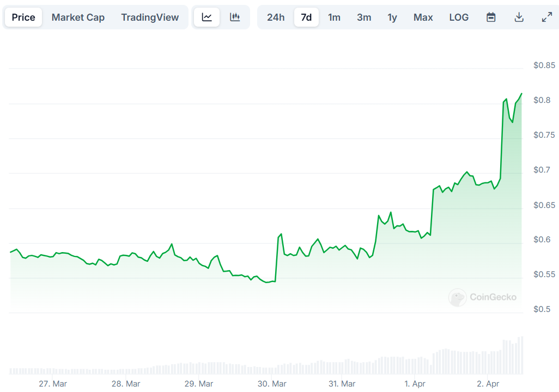559x392 pixels.
Task: Expand chart to fullscreen
Action: click(547, 17)
